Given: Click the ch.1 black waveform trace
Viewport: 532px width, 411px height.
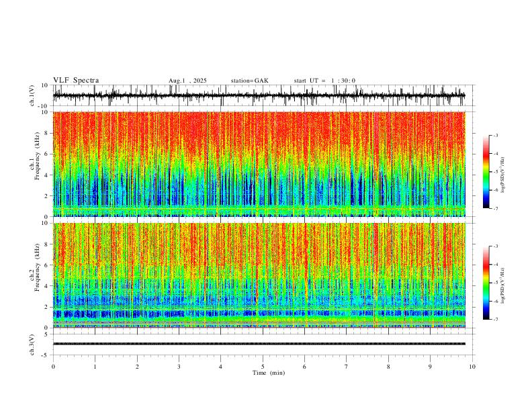Looking at the screenshot, I should 259,95.
